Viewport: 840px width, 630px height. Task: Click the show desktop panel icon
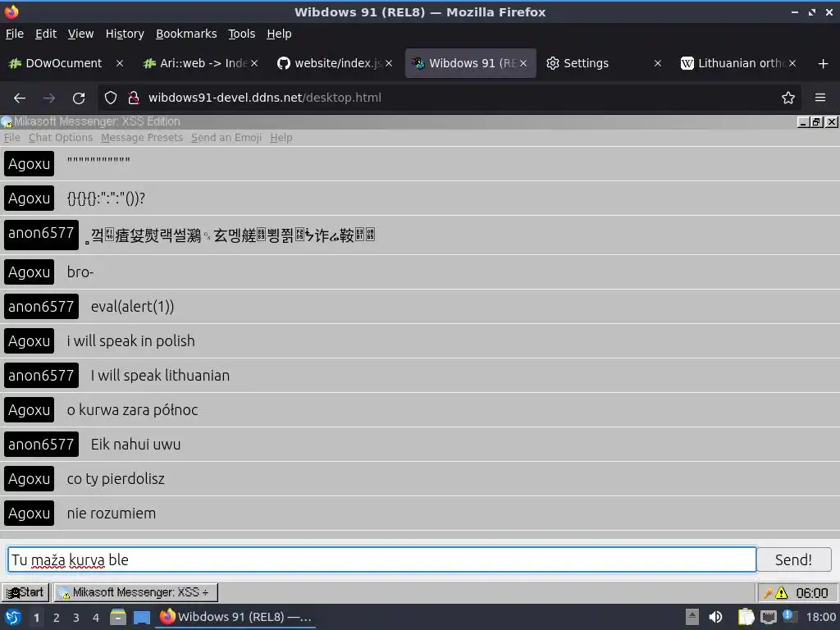tap(142, 617)
